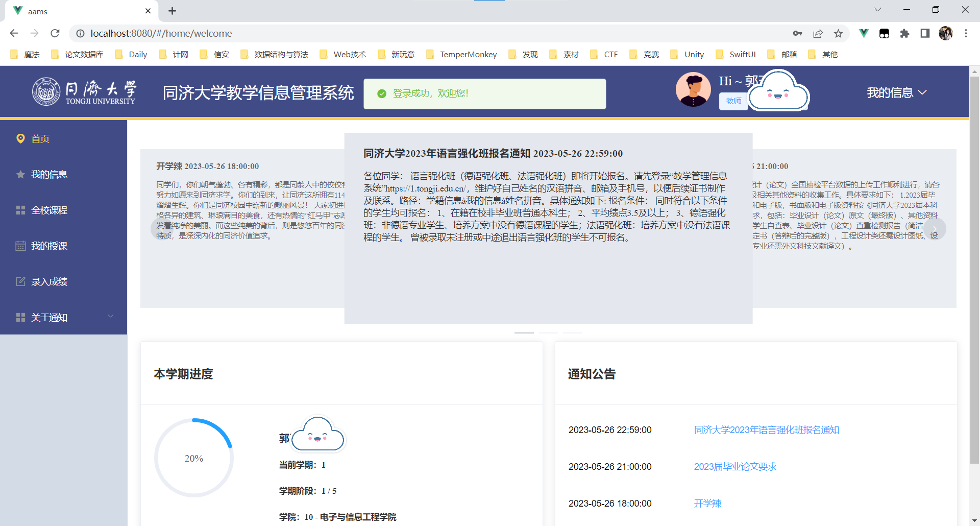Open 首页 in the sidebar

[63, 138]
